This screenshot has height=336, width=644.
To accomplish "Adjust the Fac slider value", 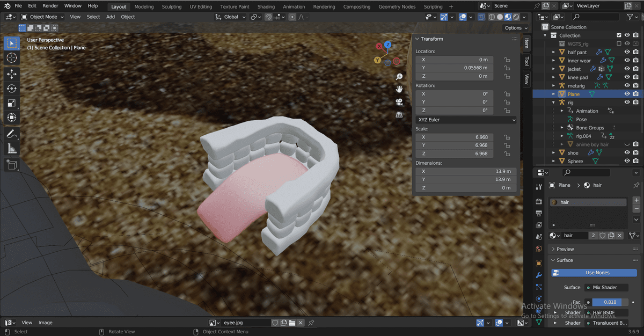I will tap(610, 302).
